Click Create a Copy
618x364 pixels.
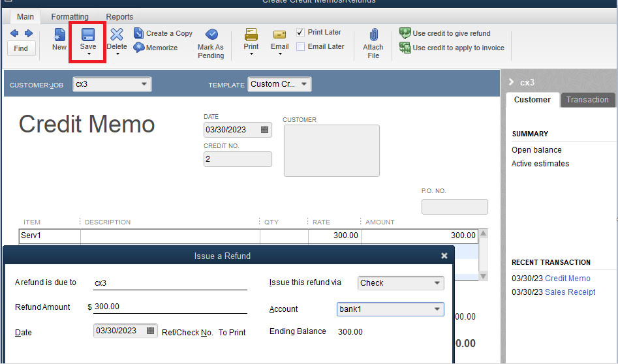[163, 33]
